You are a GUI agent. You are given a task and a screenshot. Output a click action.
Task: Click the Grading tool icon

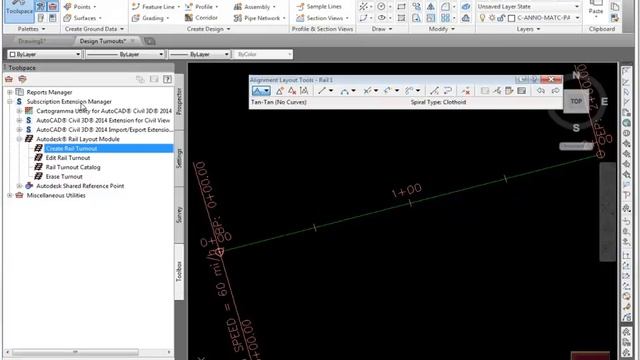pyautogui.click(x=136, y=18)
